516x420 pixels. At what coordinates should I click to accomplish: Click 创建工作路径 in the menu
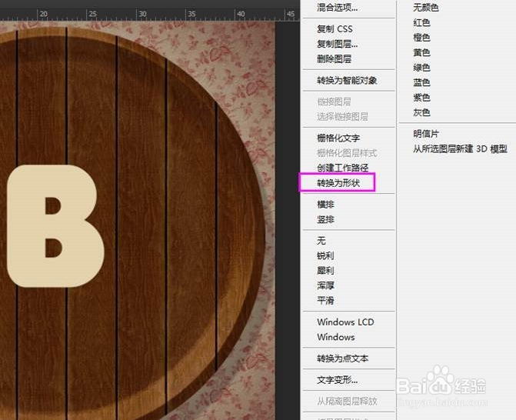(342, 168)
